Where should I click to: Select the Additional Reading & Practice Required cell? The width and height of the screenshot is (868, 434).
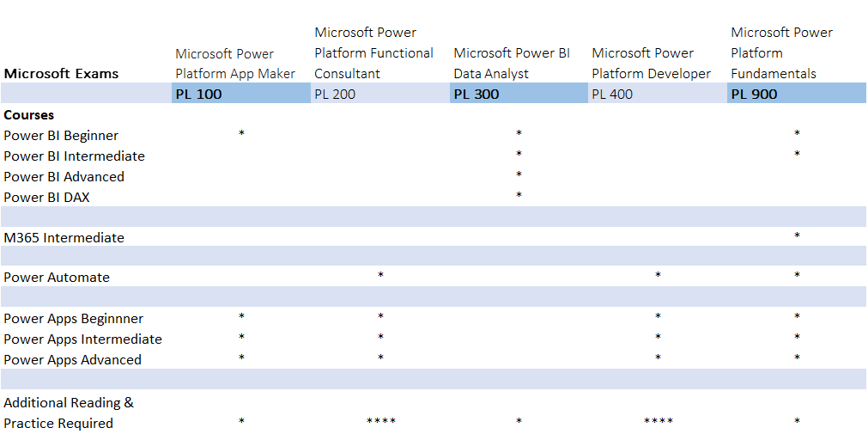[x=69, y=413]
